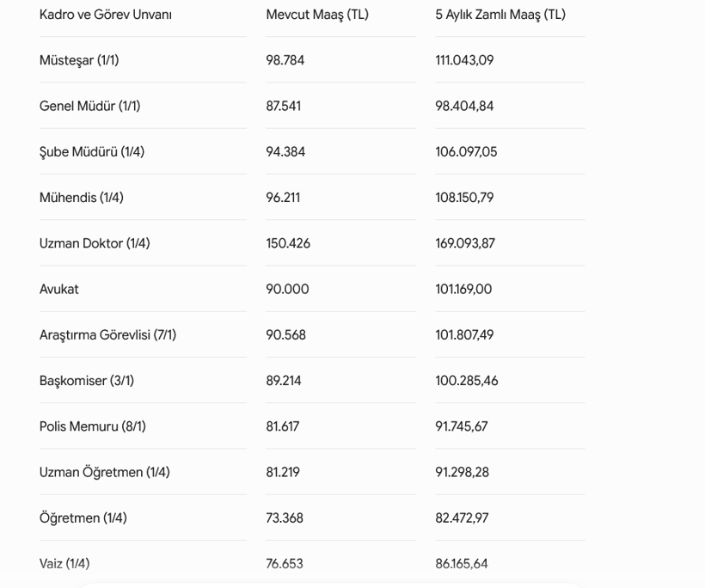Screen dimensions: 705x588
Task: Click the Öğretmen (1/4) row title
Action: [x=83, y=518]
